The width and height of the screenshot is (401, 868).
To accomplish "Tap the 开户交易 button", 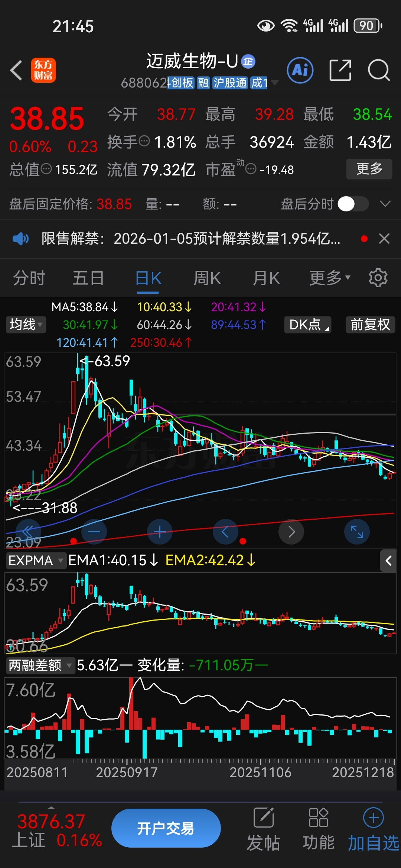I will pyautogui.click(x=166, y=828).
